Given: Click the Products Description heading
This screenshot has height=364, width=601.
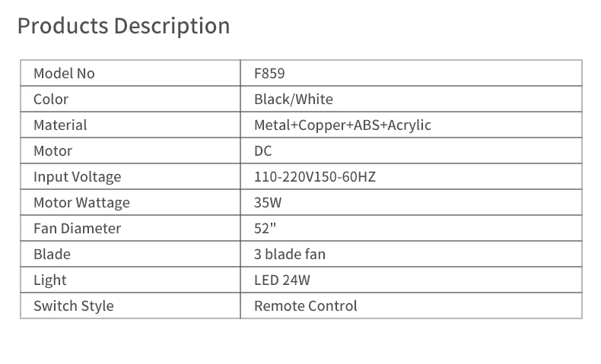Looking at the screenshot, I should coord(123,26).
